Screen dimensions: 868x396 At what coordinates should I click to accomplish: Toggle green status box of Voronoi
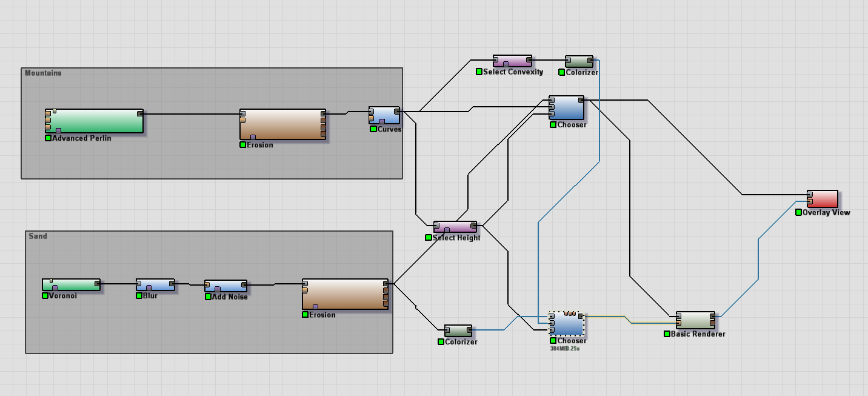pyautogui.click(x=45, y=296)
